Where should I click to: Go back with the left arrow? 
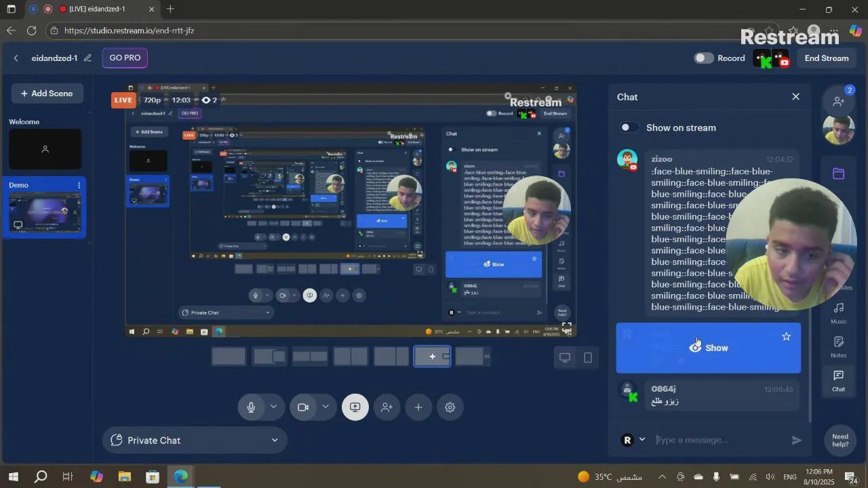click(16, 58)
